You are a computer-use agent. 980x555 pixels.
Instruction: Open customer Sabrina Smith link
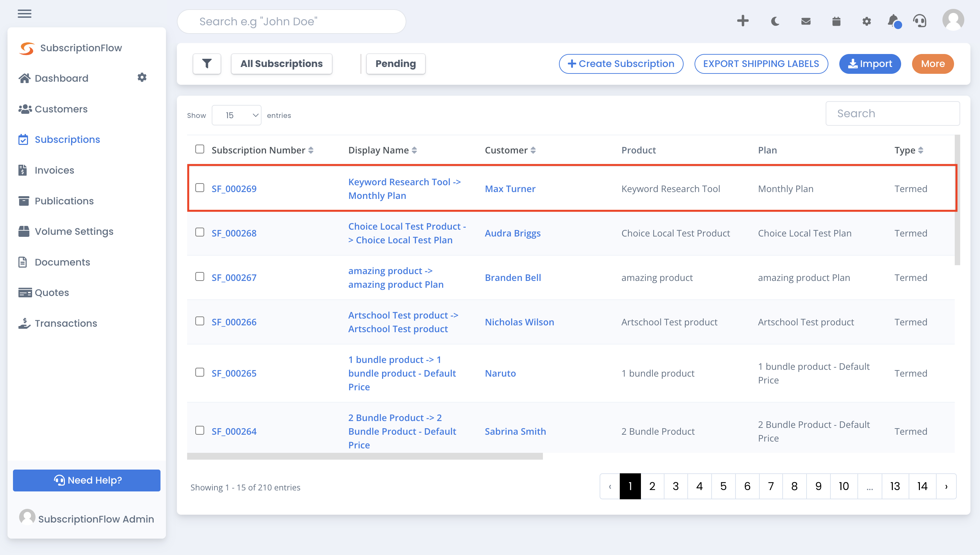tap(515, 432)
